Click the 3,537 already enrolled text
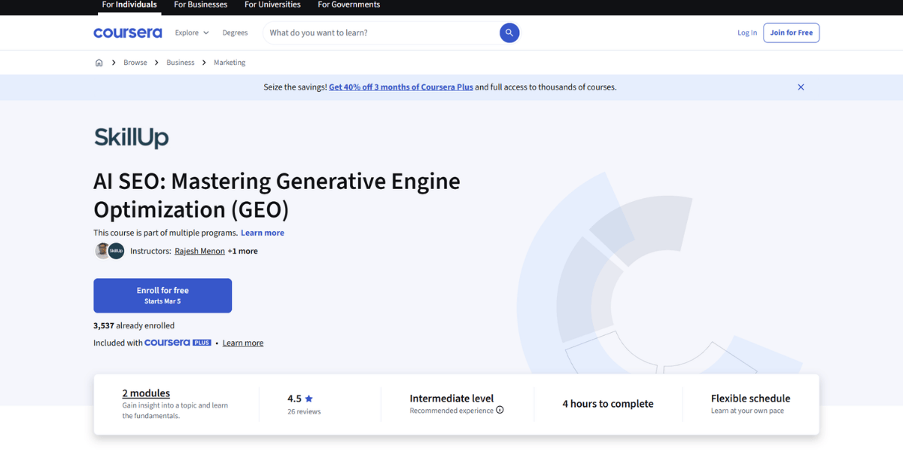This screenshot has height=452, width=904. click(x=134, y=326)
